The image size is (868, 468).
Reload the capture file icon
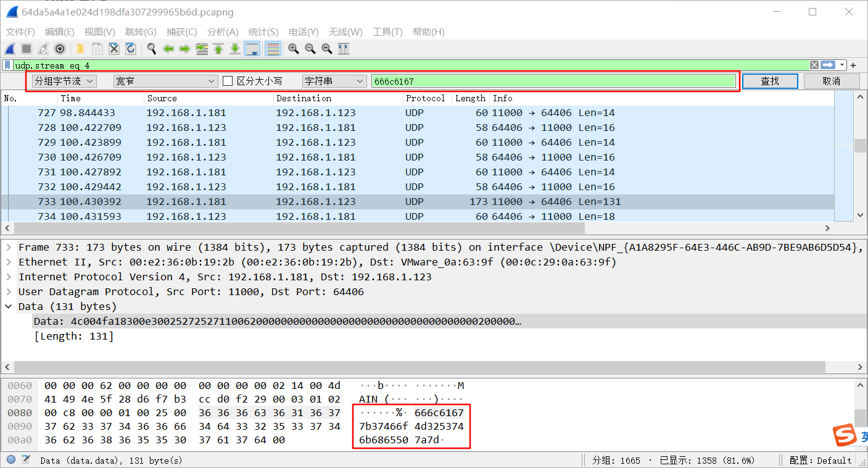pos(131,49)
